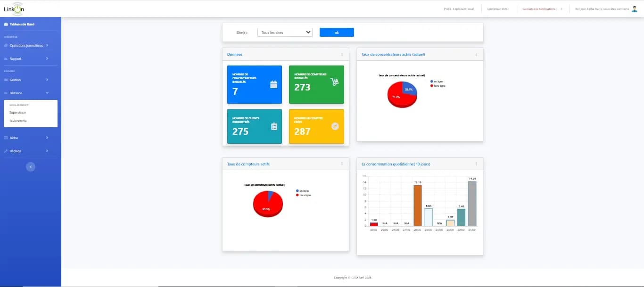Go to Tableau de Bord in the sidebar
This screenshot has width=644, height=287.
coord(22,24)
